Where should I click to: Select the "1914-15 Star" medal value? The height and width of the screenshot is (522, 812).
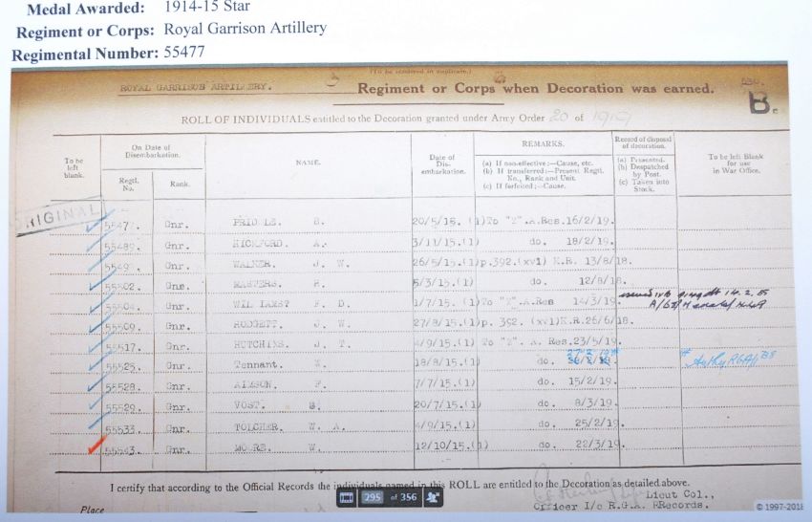click(200, 8)
